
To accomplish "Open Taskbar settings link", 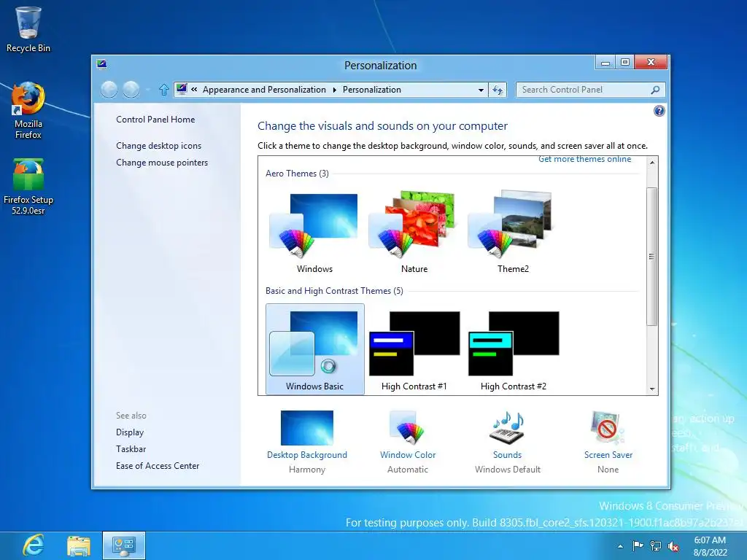I will pos(131,449).
